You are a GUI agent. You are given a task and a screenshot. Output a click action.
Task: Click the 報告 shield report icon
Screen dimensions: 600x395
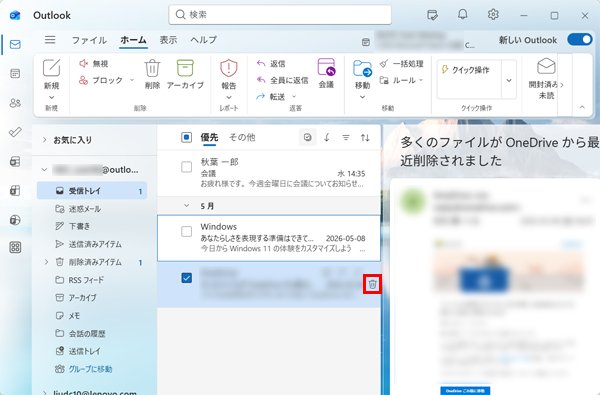pyautogui.click(x=229, y=69)
